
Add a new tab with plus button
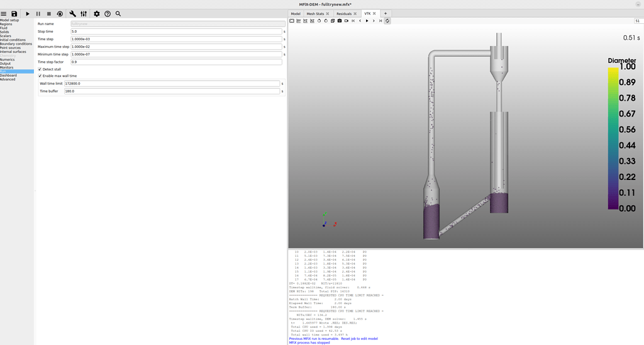[386, 13]
